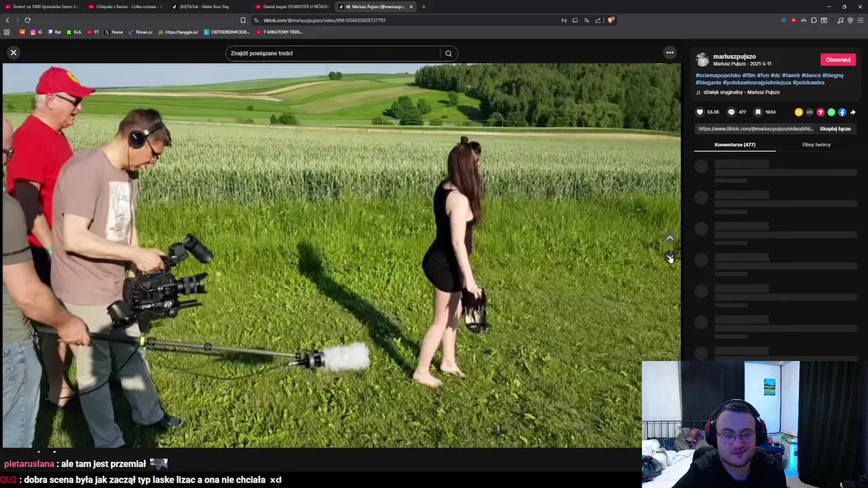Go to next video with down chevron
This screenshot has width=868, height=488.
tap(670, 258)
